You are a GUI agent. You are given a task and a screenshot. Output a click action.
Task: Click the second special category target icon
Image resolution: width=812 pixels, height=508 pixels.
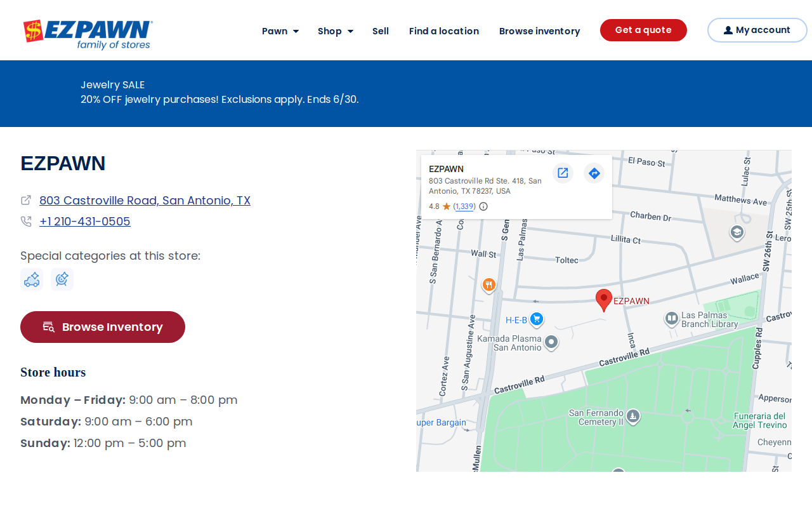pos(62,279)
